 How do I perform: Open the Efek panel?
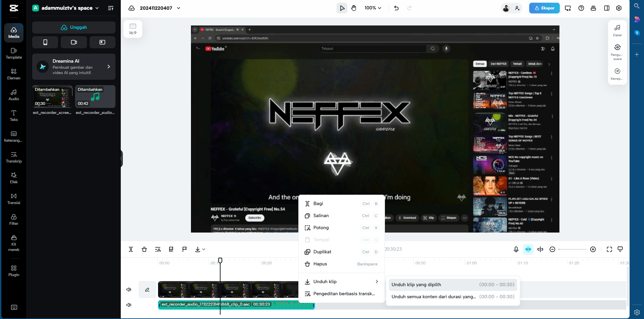coord(14,178)
